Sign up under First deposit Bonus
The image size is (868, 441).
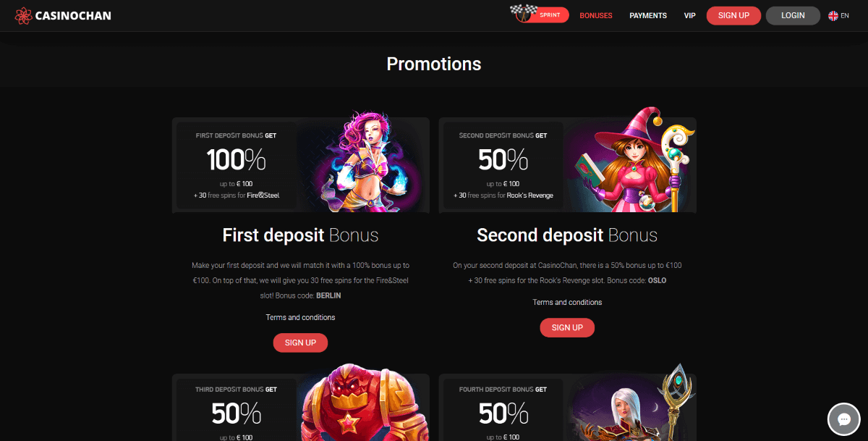pos(300,343)
